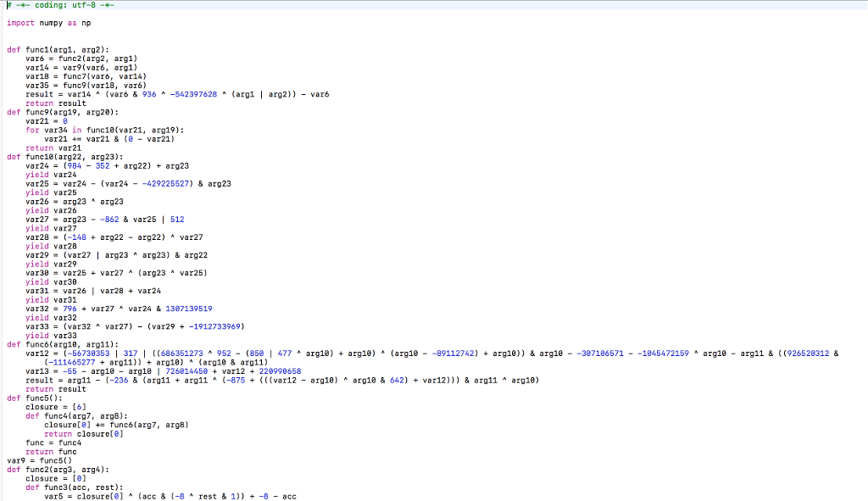
Task: Click the np alias after import numpy
Action: click(85, 23)
